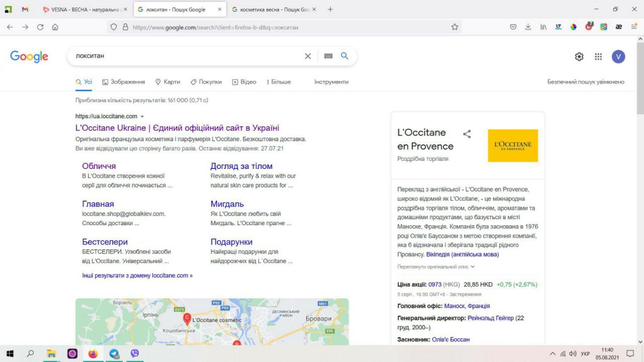Image resolution: width=644 pixels, height=362 pixels.
Task: Go to the Google logo homepage
Action: click(29, 56)
